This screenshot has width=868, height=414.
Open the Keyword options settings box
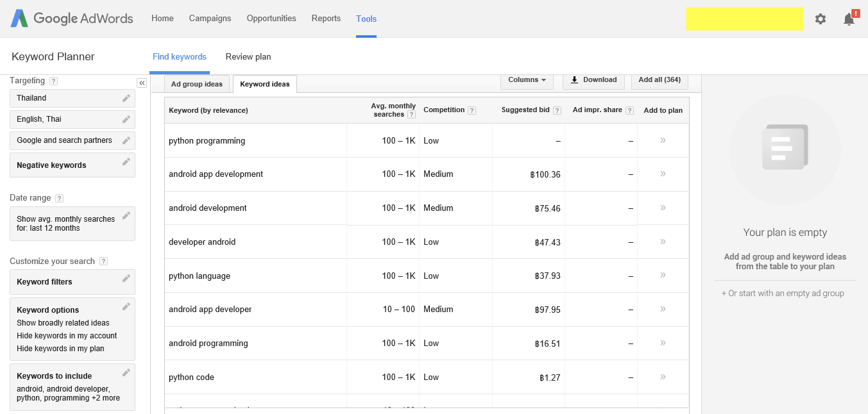click(72, 329)
